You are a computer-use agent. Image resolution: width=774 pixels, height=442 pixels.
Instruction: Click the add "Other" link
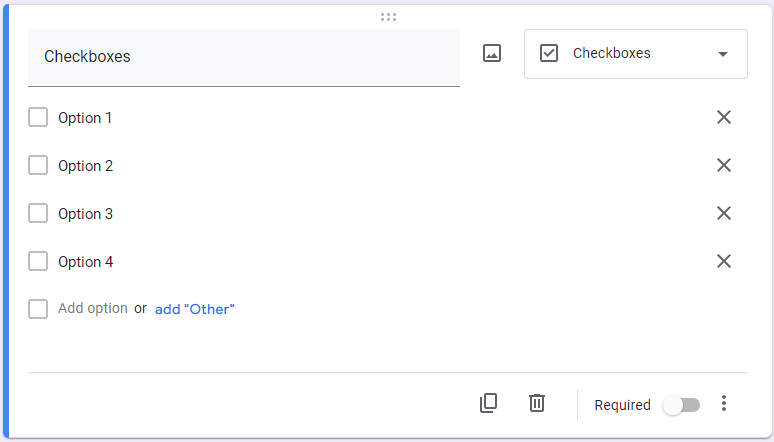194,309
